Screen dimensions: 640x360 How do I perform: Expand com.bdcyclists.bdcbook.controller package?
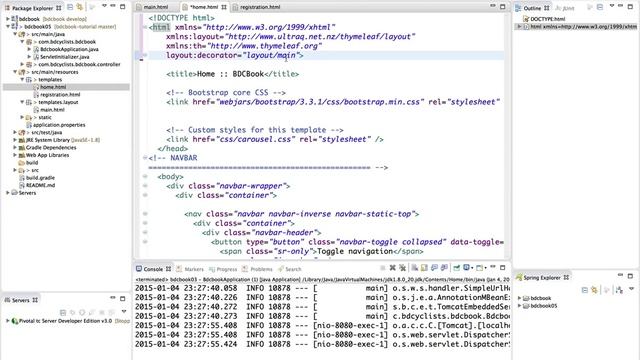tap(22, 64)
